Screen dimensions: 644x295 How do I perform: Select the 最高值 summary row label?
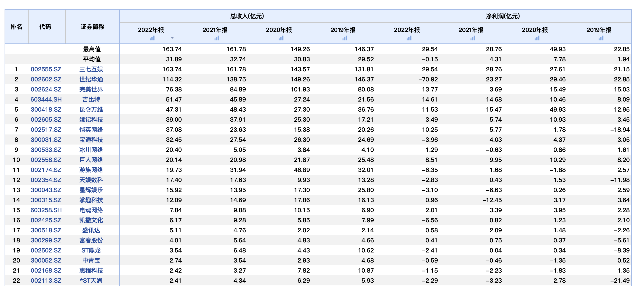tap(92, 49)
